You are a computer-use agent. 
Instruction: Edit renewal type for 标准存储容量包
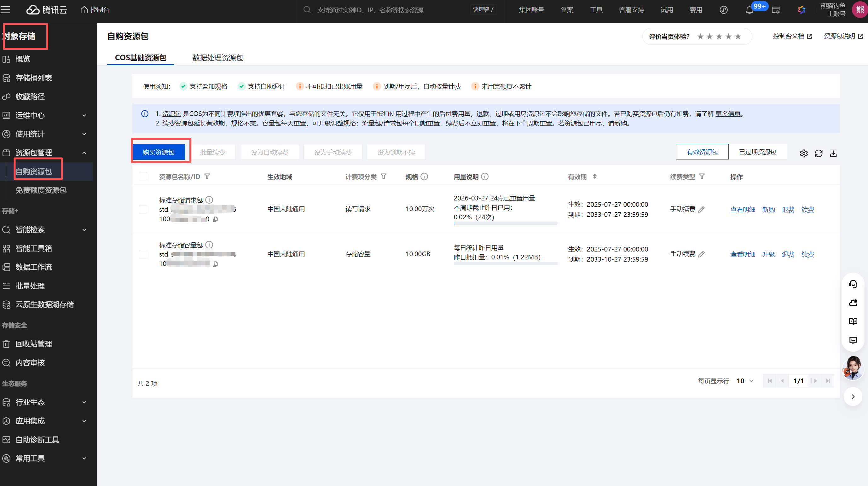(702, 254)
